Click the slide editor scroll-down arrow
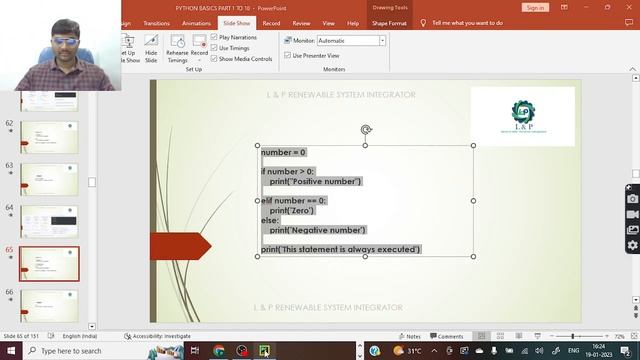The width and height of the screenshot is (640, 360). pos(636,300)
